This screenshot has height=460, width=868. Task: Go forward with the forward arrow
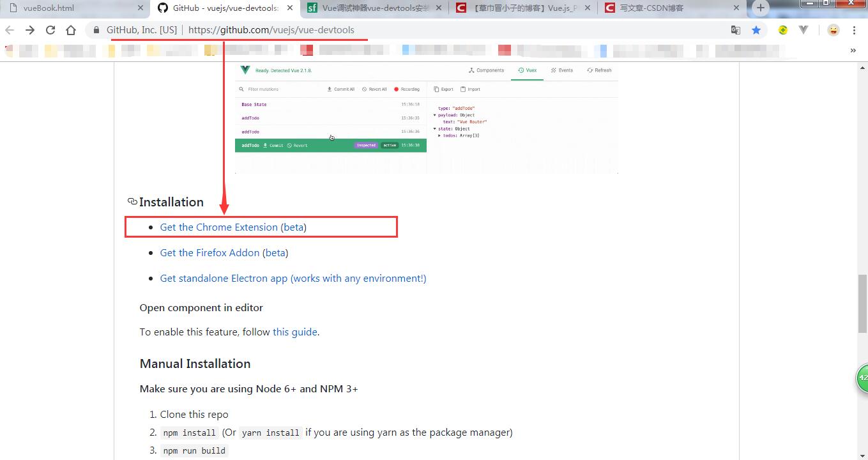(30, 30)
